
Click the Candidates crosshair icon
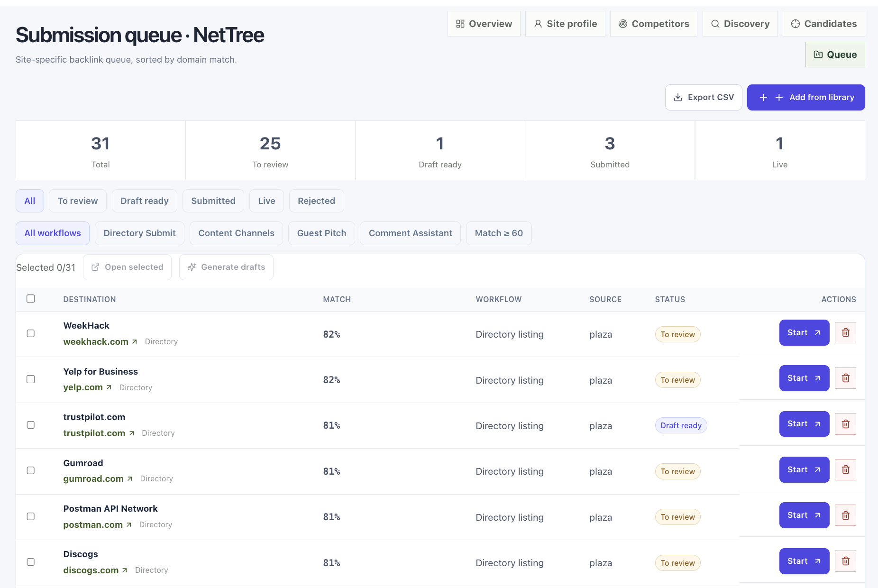click(x=796, y=24)
